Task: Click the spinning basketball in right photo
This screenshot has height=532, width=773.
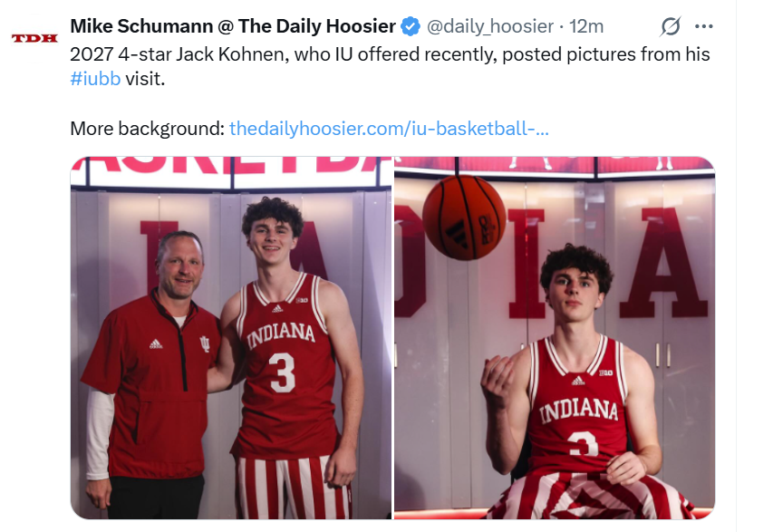Action: point(463,218)
